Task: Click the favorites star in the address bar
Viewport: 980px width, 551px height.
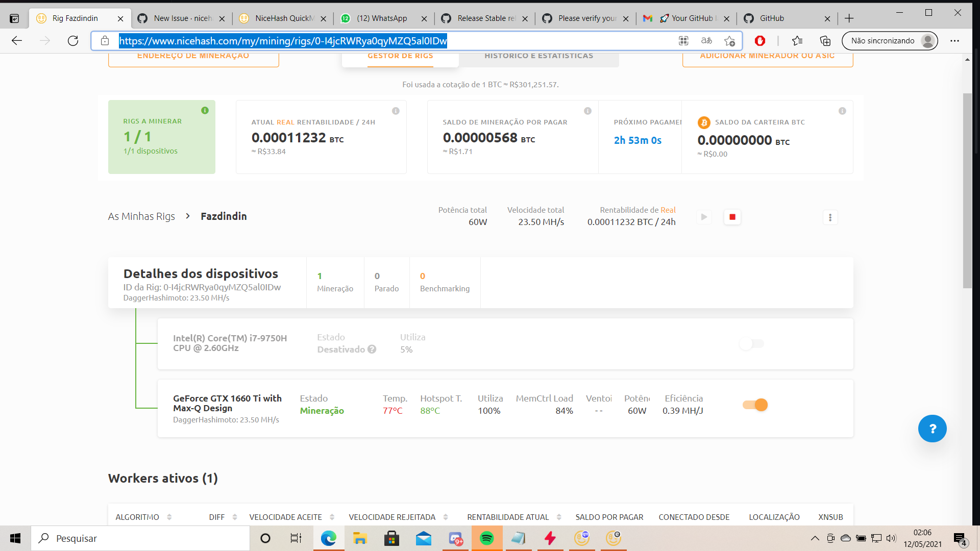Action: 729,41
